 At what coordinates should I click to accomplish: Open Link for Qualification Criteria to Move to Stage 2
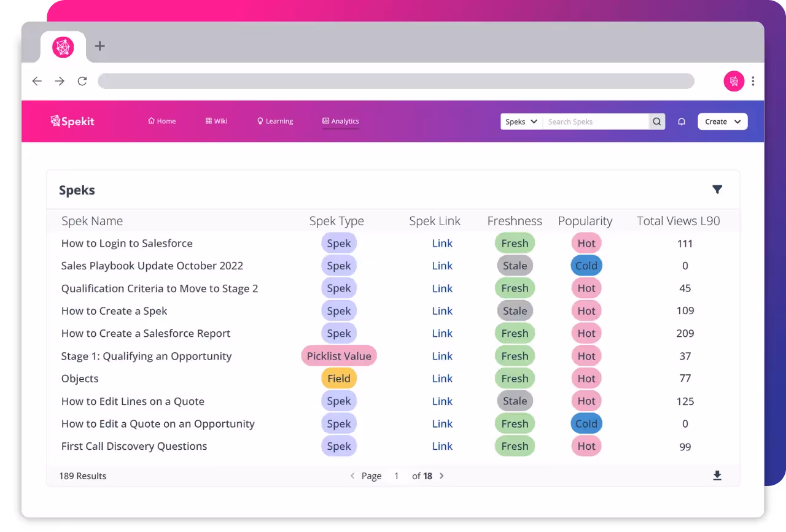pyautogui.click(x=442, y=288)
